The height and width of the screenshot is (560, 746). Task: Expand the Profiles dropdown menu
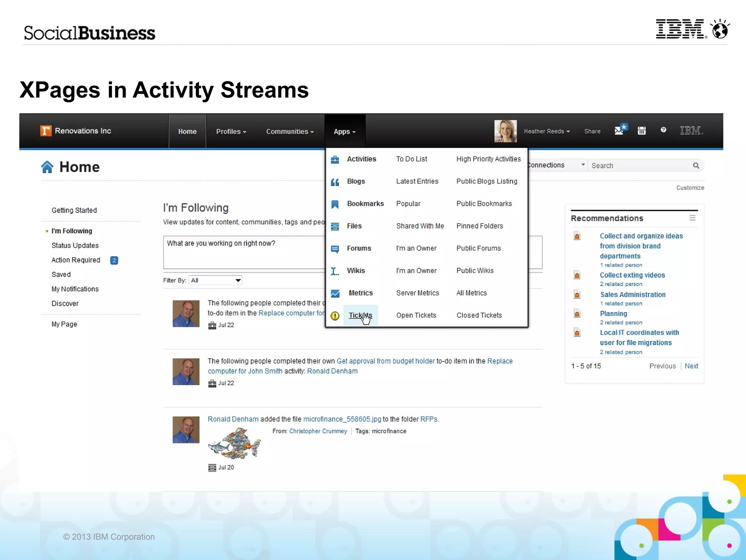coord(231,132)
